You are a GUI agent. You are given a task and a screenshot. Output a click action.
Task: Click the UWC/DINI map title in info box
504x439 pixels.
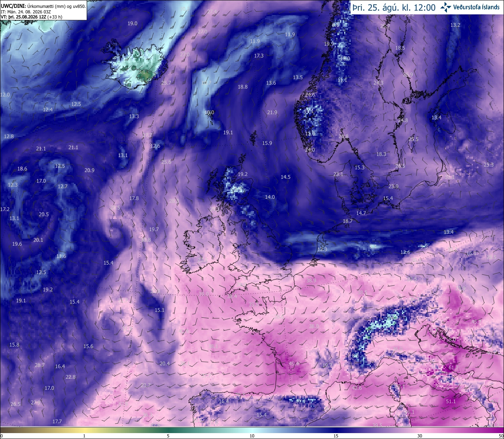[x=12, y=6]
